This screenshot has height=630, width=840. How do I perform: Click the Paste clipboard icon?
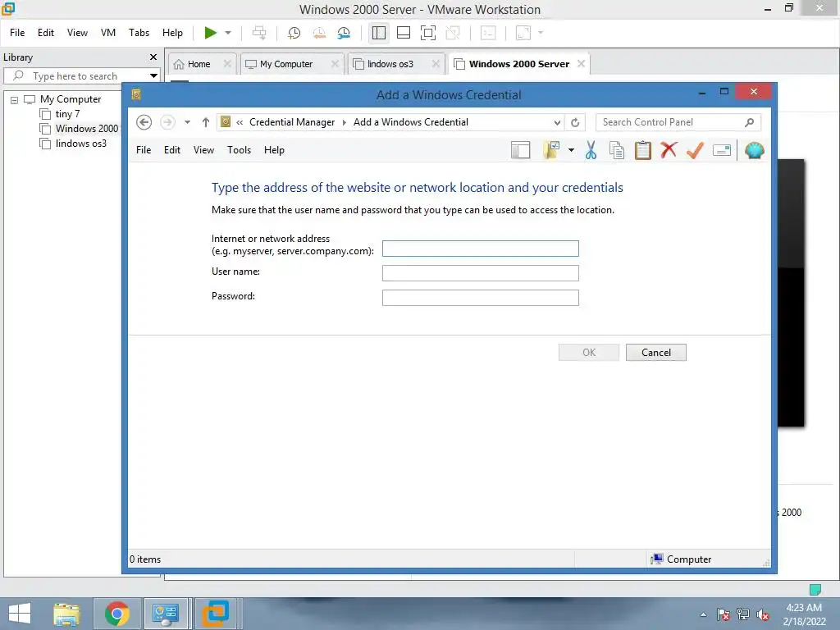coord(643,151)
